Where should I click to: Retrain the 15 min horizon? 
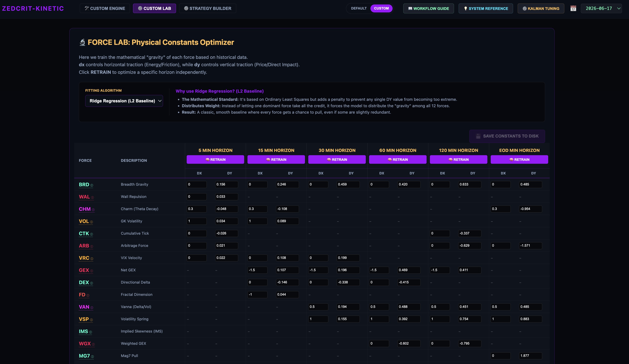[x=276, y=159]
